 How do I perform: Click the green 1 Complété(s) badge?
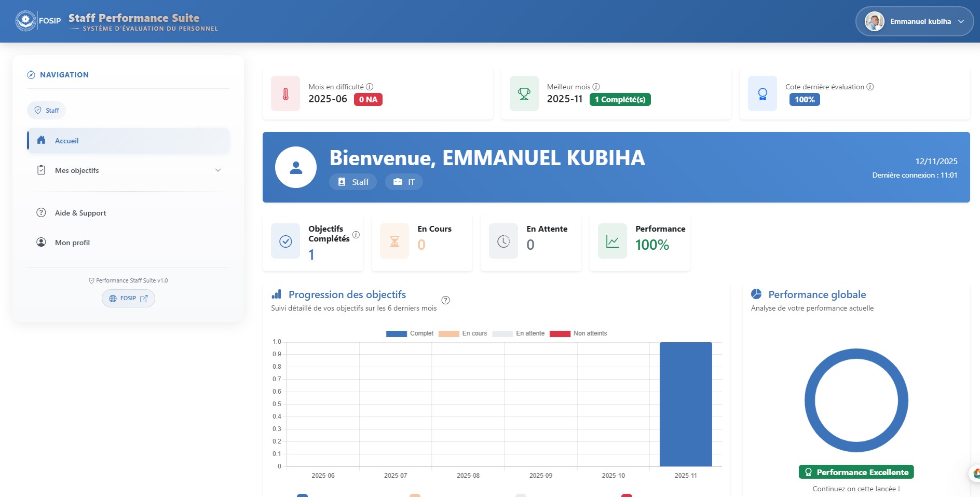coord(620,100)
